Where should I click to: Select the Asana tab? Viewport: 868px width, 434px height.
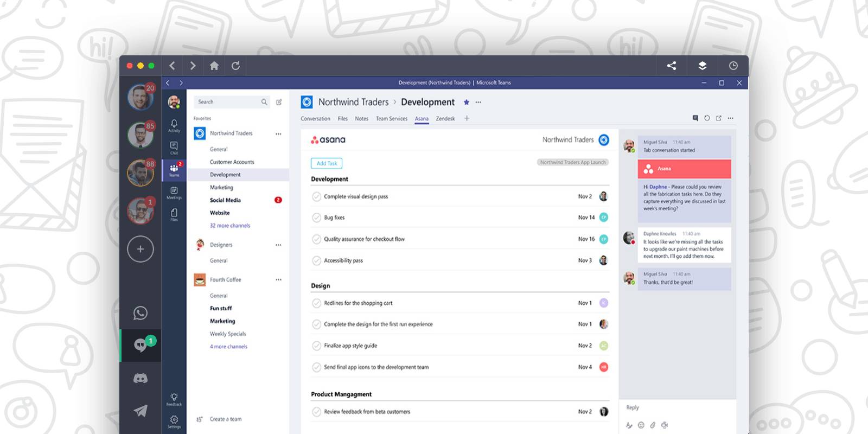(422, 118)
